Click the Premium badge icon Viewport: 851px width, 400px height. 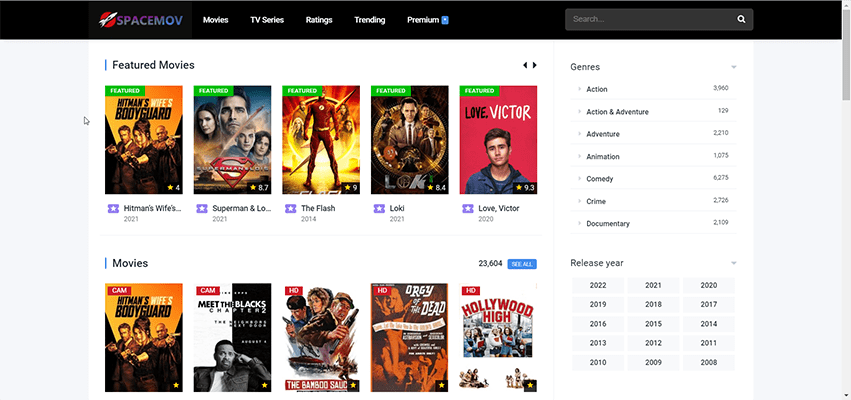point(445,20)
